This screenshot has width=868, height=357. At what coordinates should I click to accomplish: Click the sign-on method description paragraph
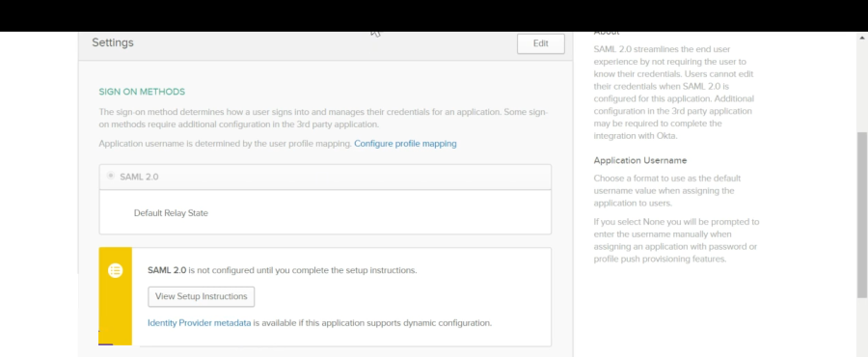point(323,118)
